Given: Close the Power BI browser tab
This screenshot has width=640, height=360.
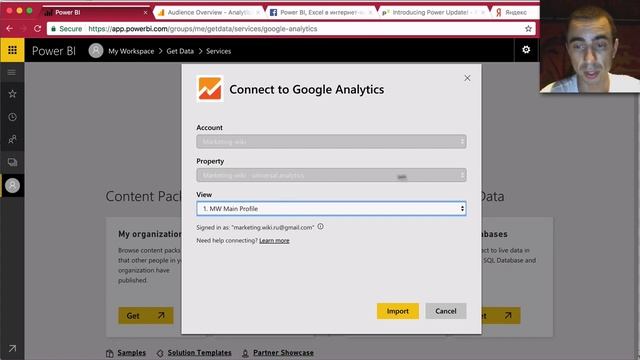Looking at the screenshot, I should (x=145, y=13).
